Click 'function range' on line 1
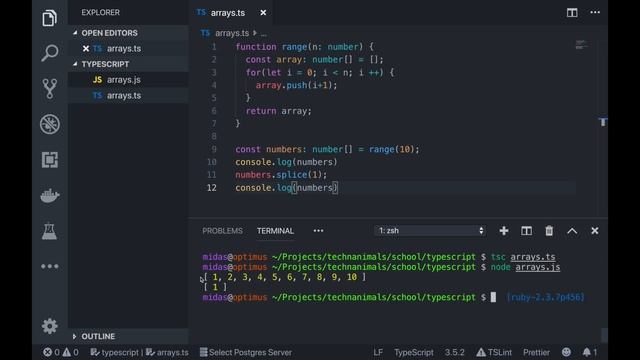 click(x=271, y=47)
